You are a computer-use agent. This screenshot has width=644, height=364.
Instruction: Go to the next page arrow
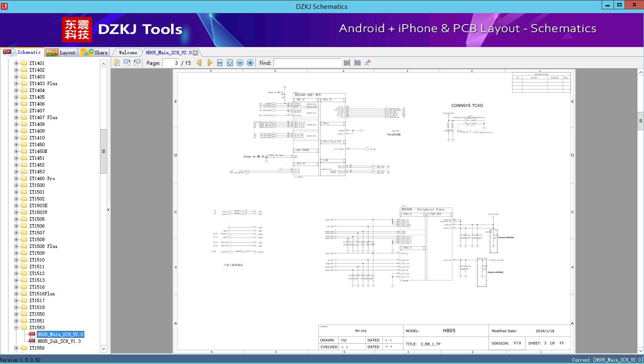(210, 63)
